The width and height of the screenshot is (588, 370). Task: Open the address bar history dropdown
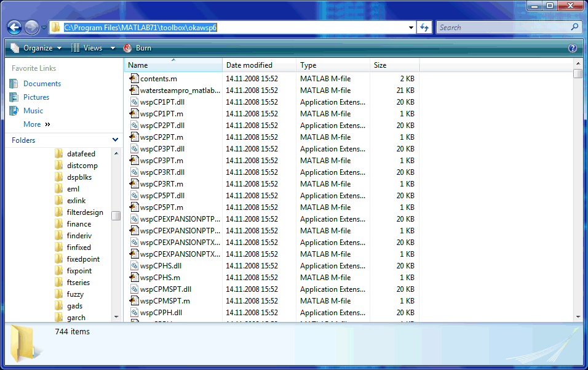(x=411, y=27)
